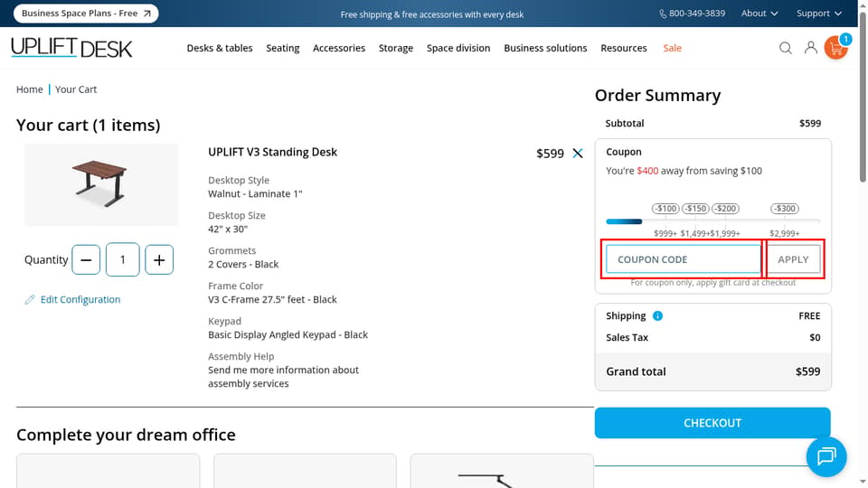Open the Storage menu

pyautogui.click(x=396, y=48)
